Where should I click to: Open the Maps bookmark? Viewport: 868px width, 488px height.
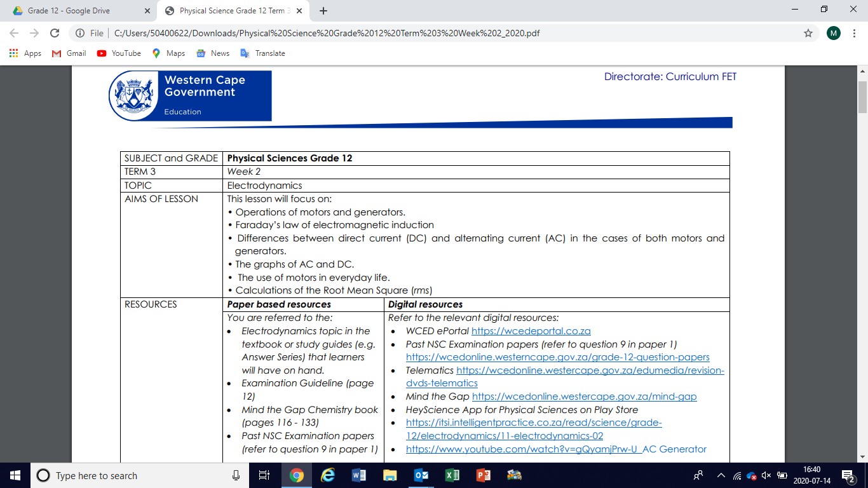168,53
